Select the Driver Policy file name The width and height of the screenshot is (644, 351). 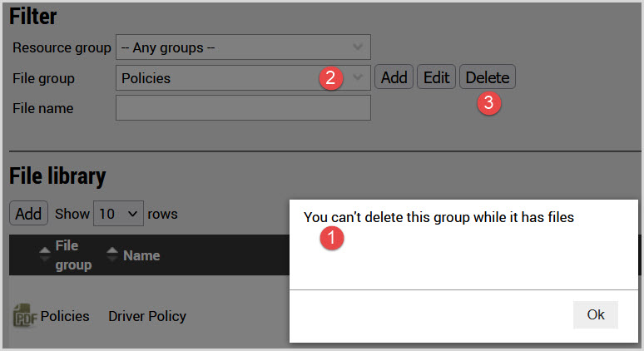(147, 316)
